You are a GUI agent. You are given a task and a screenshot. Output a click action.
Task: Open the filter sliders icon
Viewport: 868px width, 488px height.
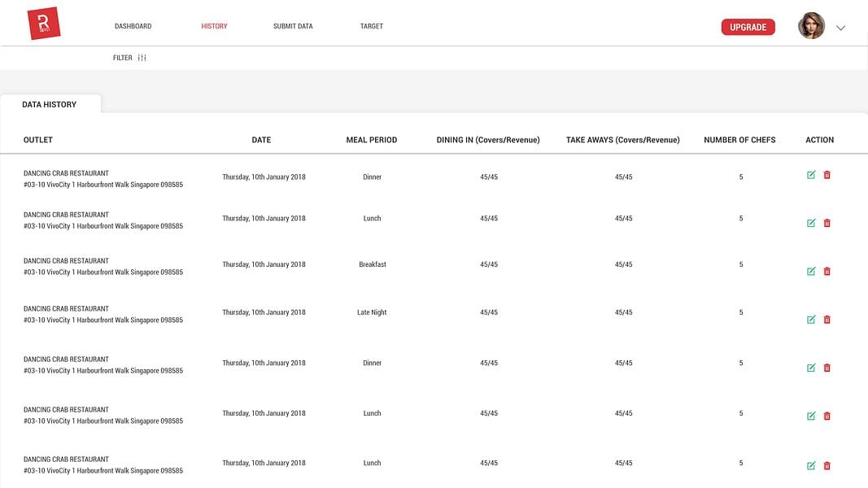(142, 58)
